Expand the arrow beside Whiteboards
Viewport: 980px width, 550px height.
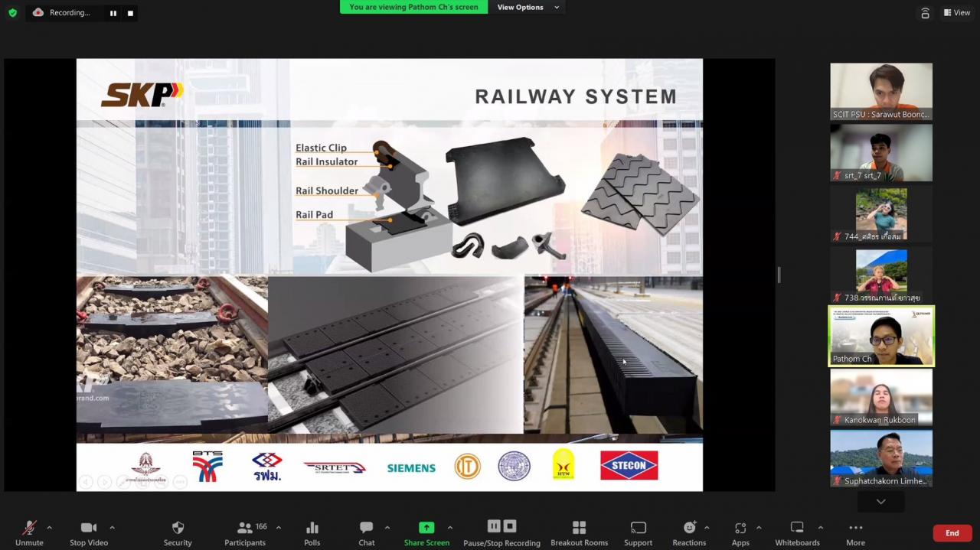[x=820, y=528]
